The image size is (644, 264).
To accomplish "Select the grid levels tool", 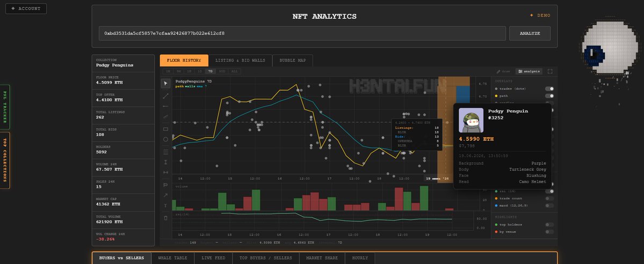I will [165, 151].
